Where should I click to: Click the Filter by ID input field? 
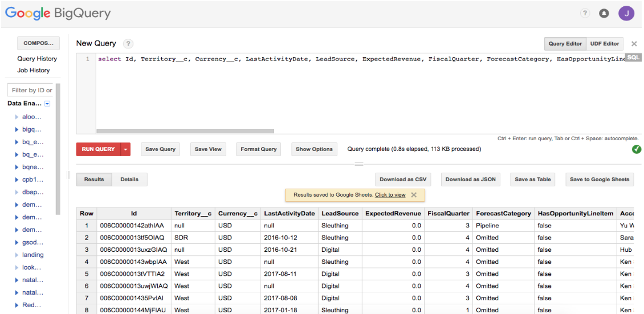click(x=31, y=90)
